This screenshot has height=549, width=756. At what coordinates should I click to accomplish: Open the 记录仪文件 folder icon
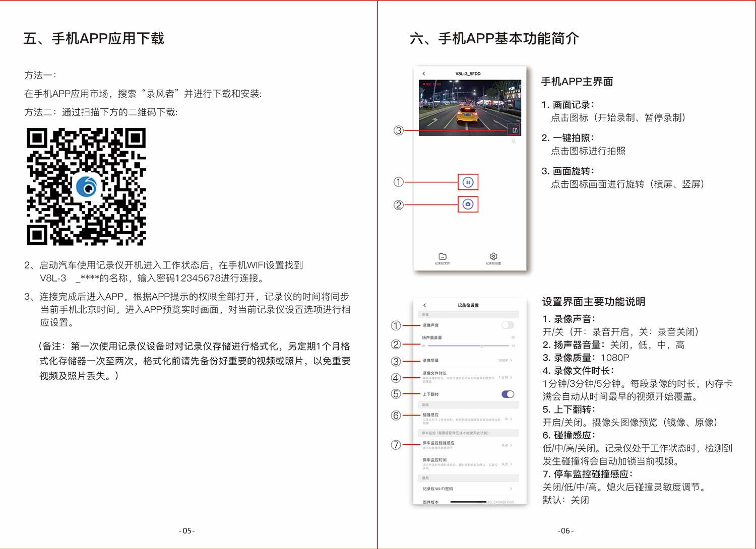click(x=443, y=258)
